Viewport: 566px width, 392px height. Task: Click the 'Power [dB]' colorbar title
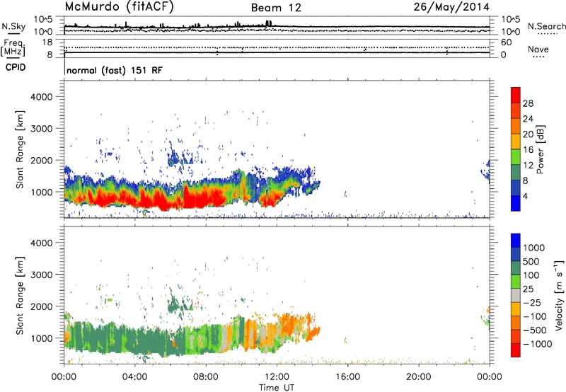point(540,149)
